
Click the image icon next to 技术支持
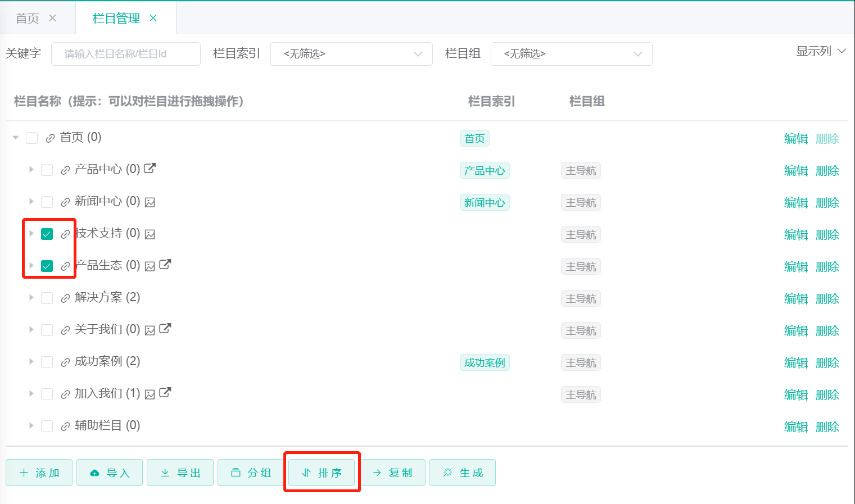point(150,234)
